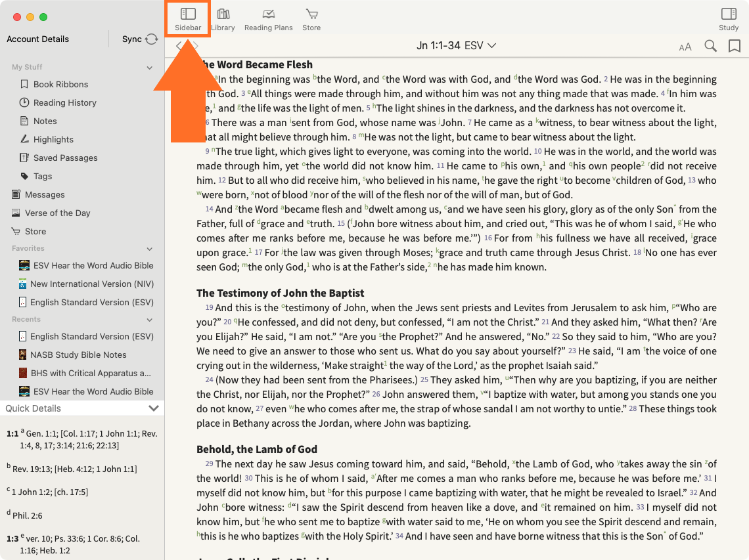Click verse number 19 in the passage

[209, 308]
